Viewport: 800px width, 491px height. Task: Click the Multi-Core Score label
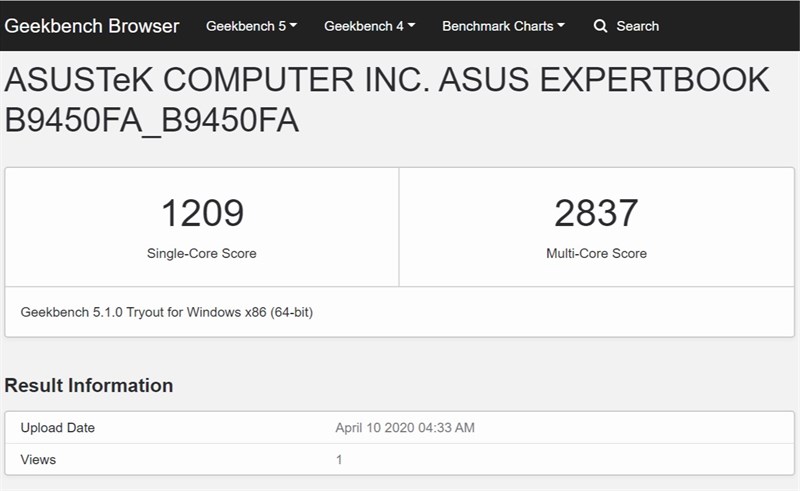click(x=596, y=254)
